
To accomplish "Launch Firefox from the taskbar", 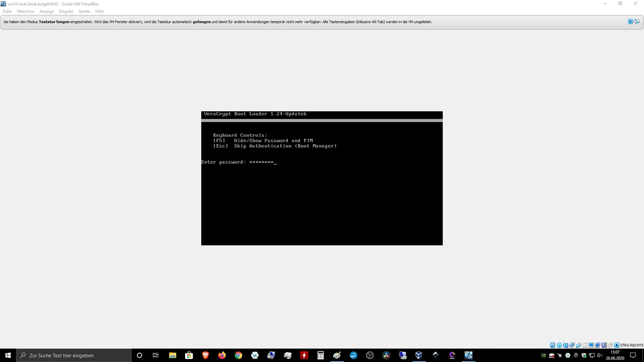I will coord(222,355).
